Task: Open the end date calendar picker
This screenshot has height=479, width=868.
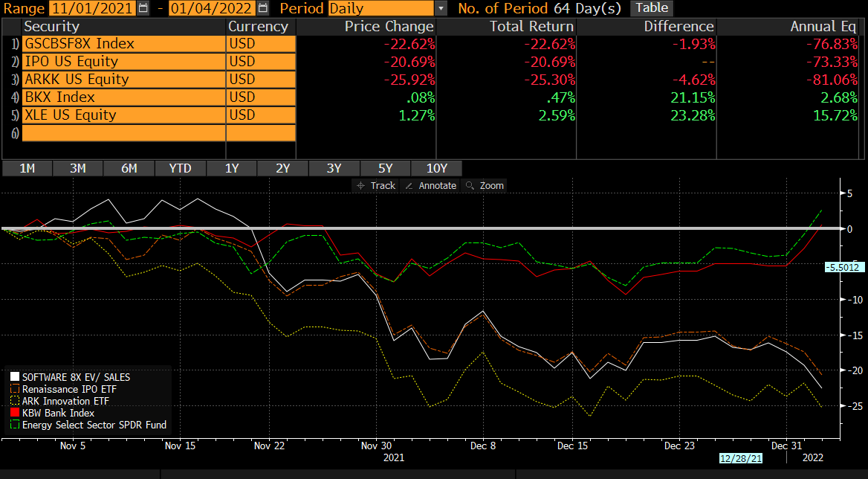Action: point(263,9)
